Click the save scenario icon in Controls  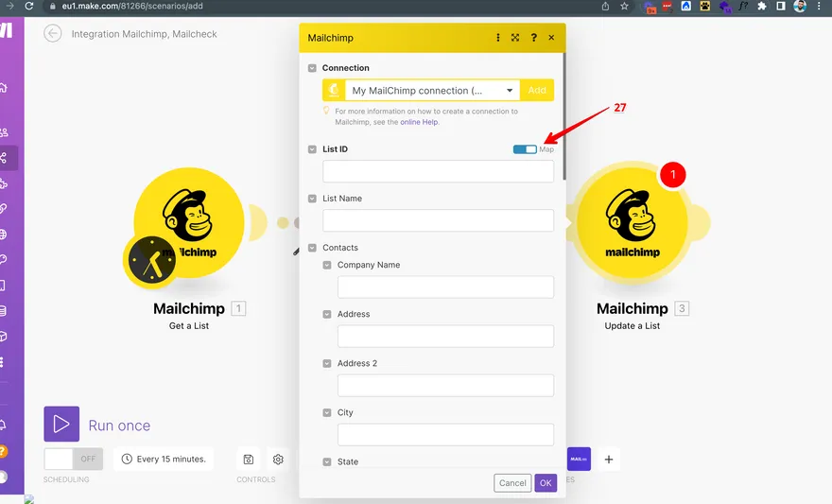(249, 460)
